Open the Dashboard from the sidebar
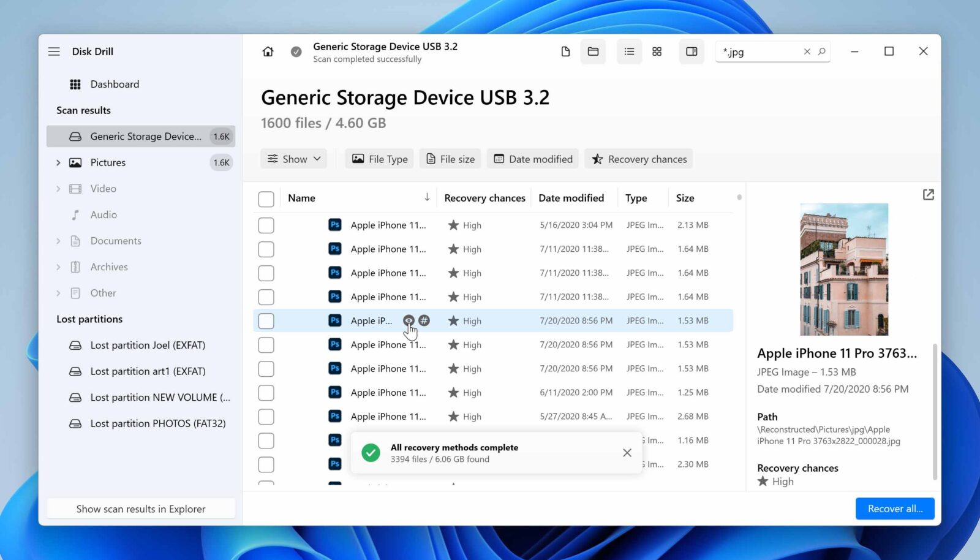This screenshot has width=980, height=560. tap(115, 84)
